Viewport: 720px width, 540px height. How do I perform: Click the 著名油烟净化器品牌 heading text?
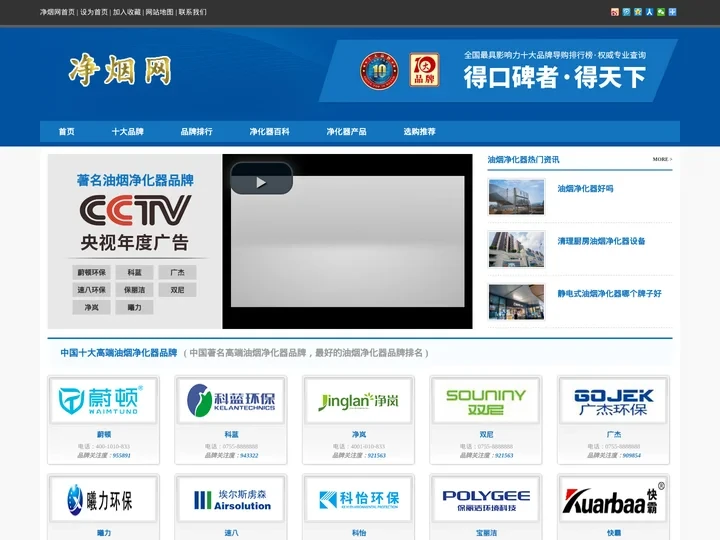tap(135, 180)
